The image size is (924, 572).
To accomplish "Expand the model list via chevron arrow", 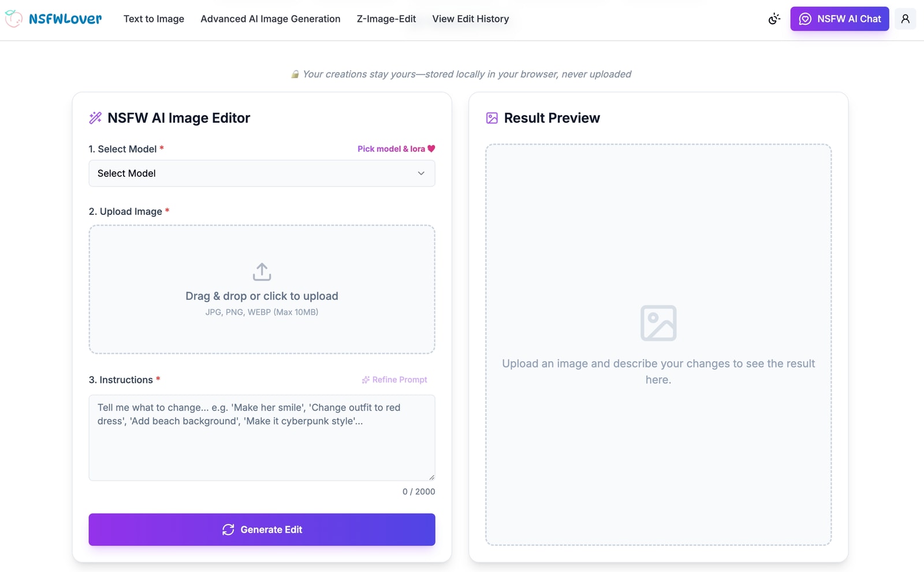I will 421,173.
